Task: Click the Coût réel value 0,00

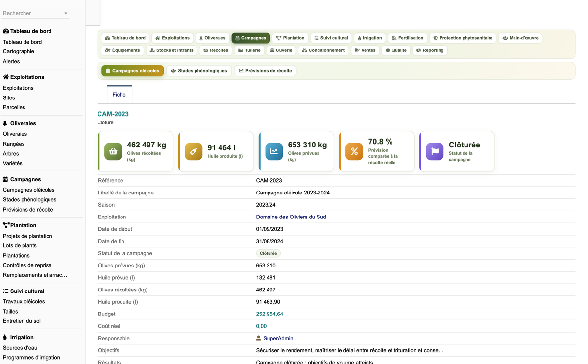Action: (261, 326)
